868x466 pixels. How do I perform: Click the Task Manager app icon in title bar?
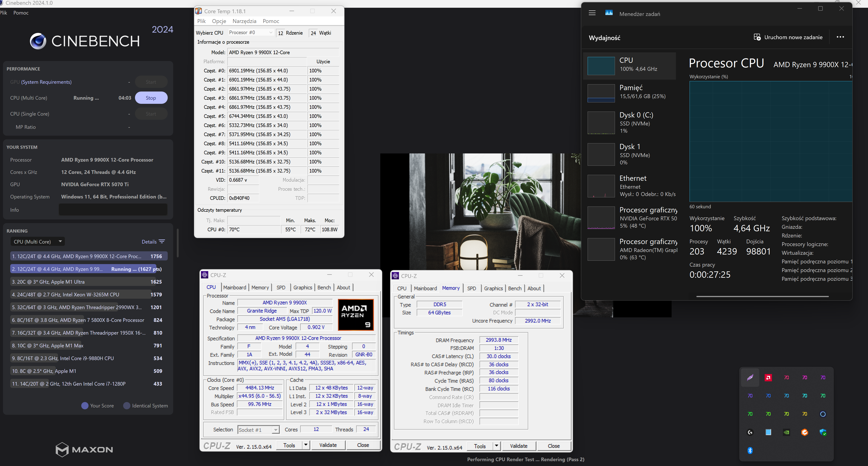point(609,13)
